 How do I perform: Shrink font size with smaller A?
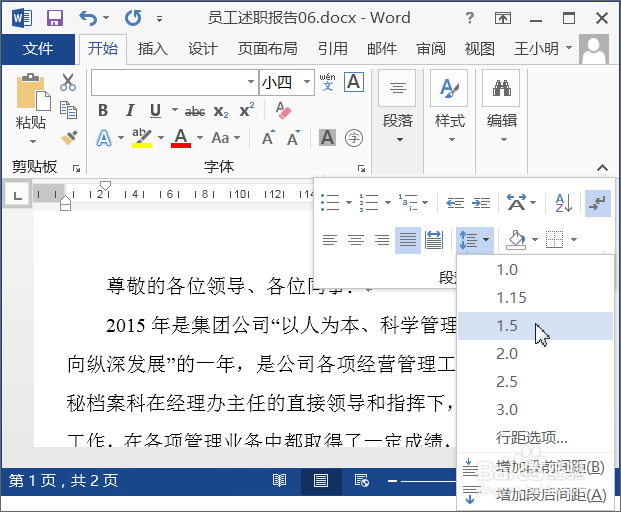point(293,138)
